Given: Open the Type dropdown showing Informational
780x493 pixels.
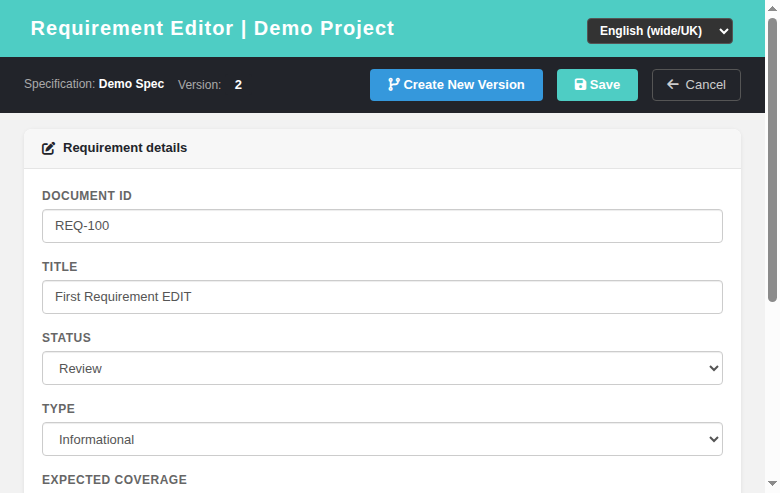Looking at the screenshot, I should point(382,439).
